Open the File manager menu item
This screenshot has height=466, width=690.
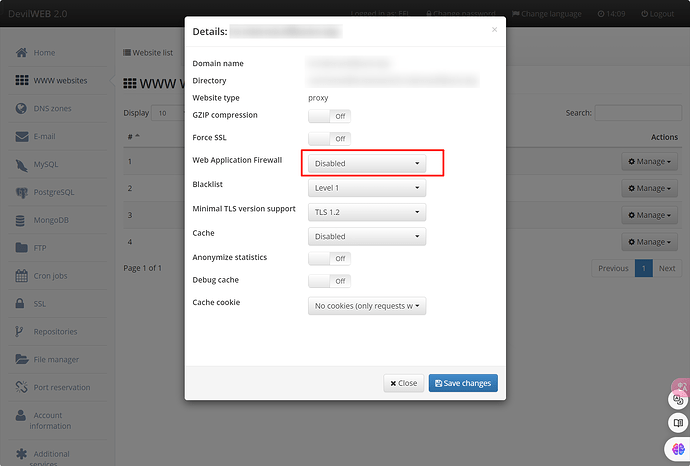57,360
